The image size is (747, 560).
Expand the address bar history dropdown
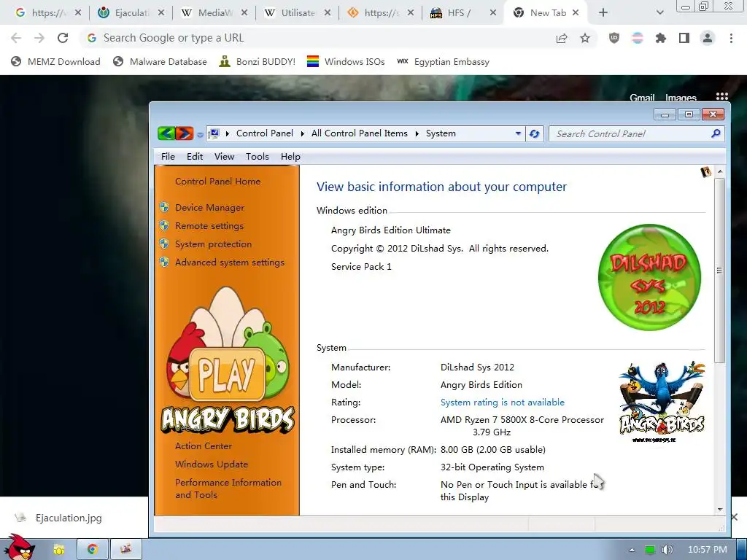pos(519,134)
